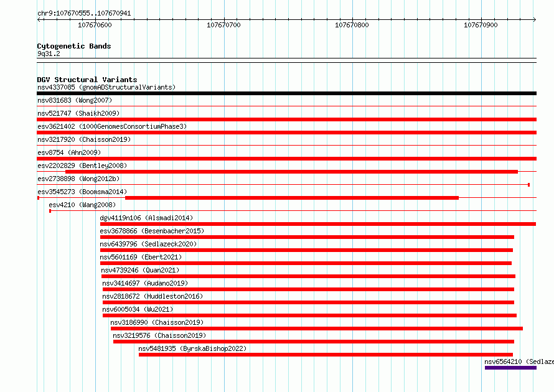
Task: Open nsv6439796 (Sedlazeck2020) label
Action: tap(148, 244)
